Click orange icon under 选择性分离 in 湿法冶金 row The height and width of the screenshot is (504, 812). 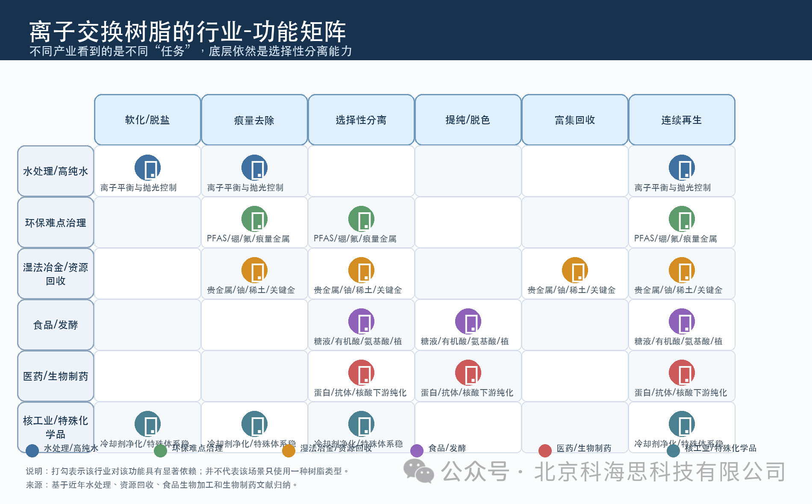[361, 270]
